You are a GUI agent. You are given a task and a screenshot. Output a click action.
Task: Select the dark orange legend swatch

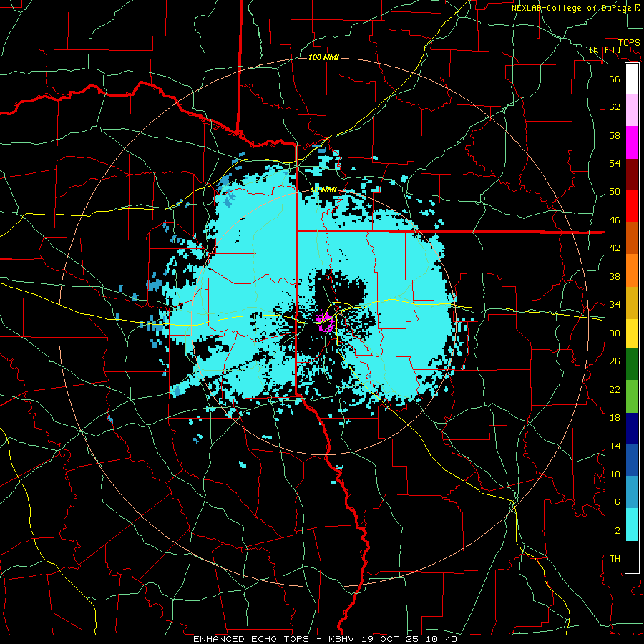point(632,238)
